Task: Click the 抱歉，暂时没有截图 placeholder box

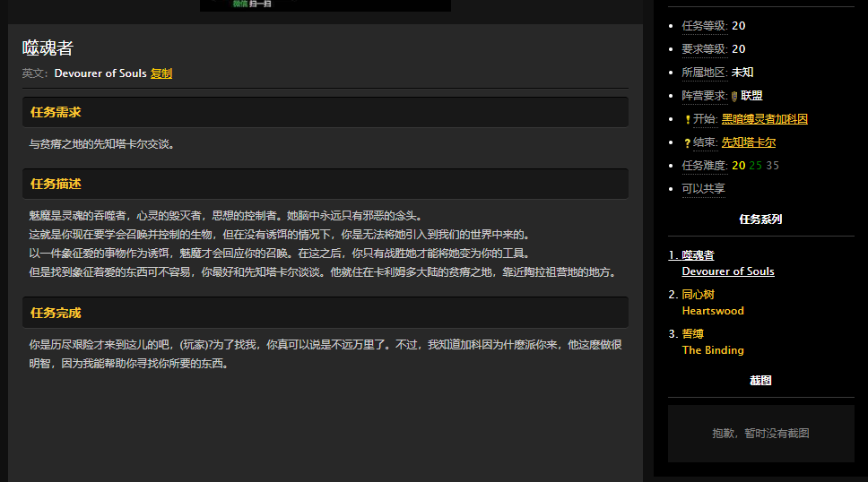Action: (x=760, y=434)
